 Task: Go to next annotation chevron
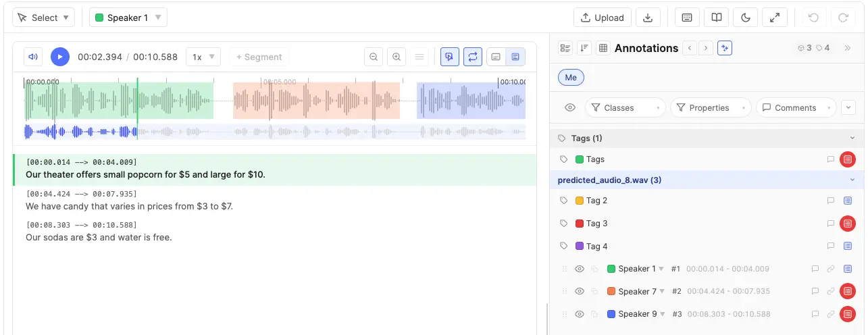coord(706,48)
